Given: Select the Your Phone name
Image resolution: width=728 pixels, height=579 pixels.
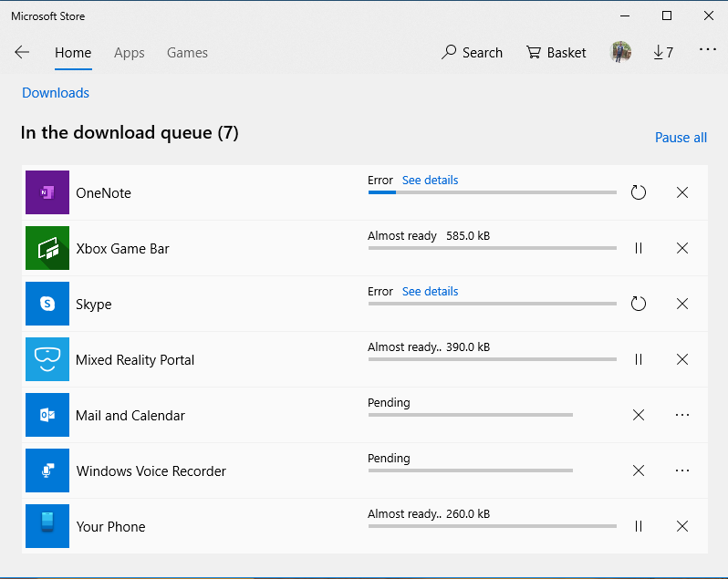Looking at the screenshot, I should point(111,527).
